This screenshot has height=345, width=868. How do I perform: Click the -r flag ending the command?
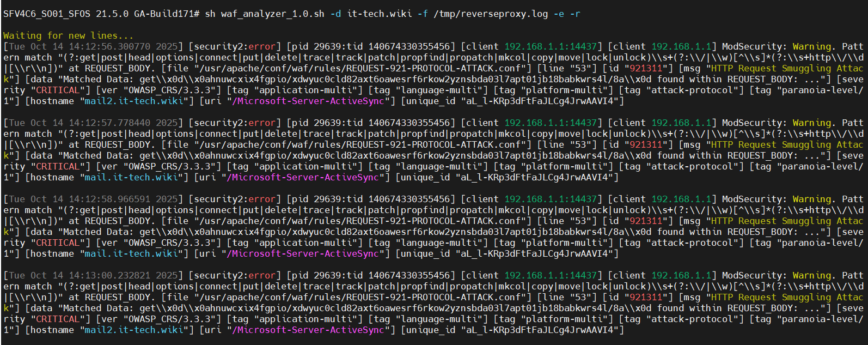tap(575, 14)
